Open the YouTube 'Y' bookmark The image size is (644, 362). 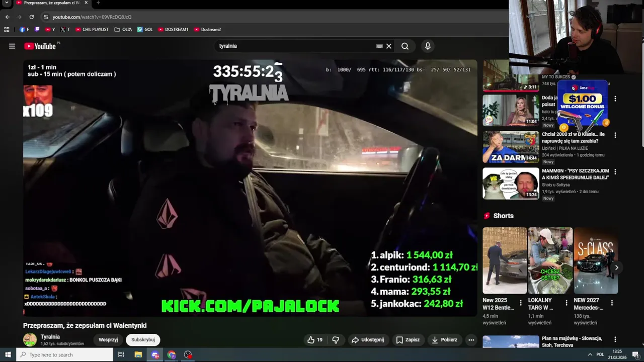pos(50,30)
